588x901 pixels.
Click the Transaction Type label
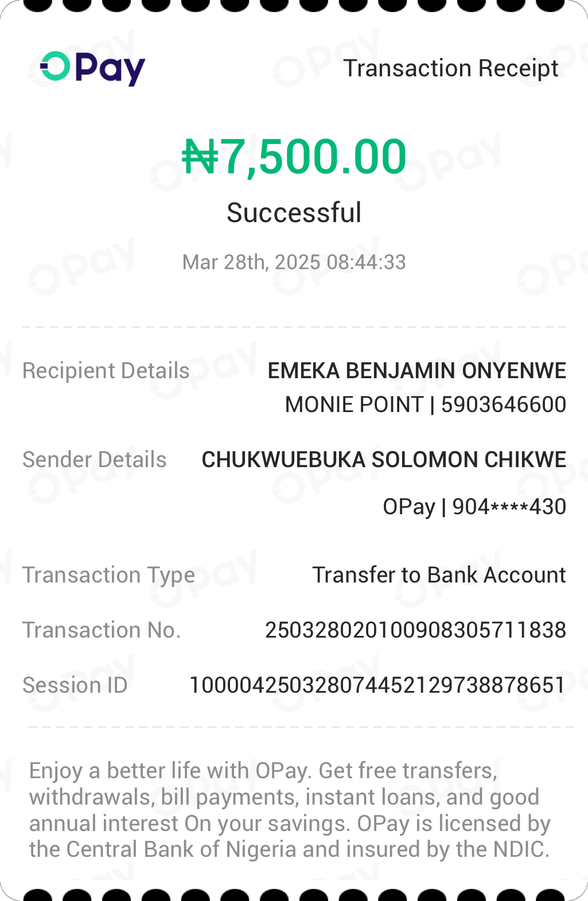coord(108,575)
